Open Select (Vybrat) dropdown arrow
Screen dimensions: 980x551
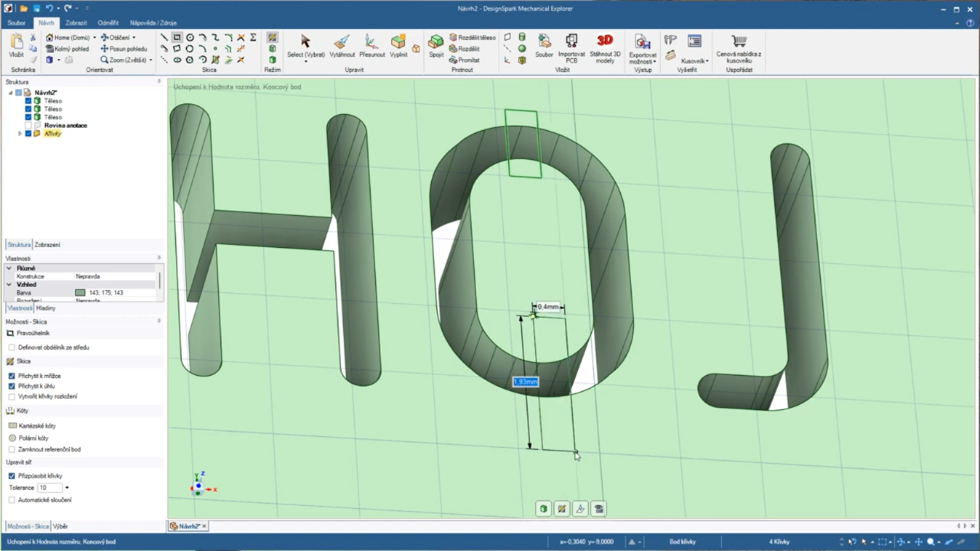coord(305,61)
